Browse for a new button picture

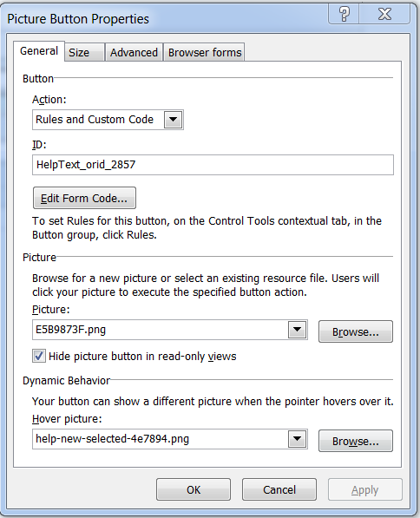tap(356, 331)
